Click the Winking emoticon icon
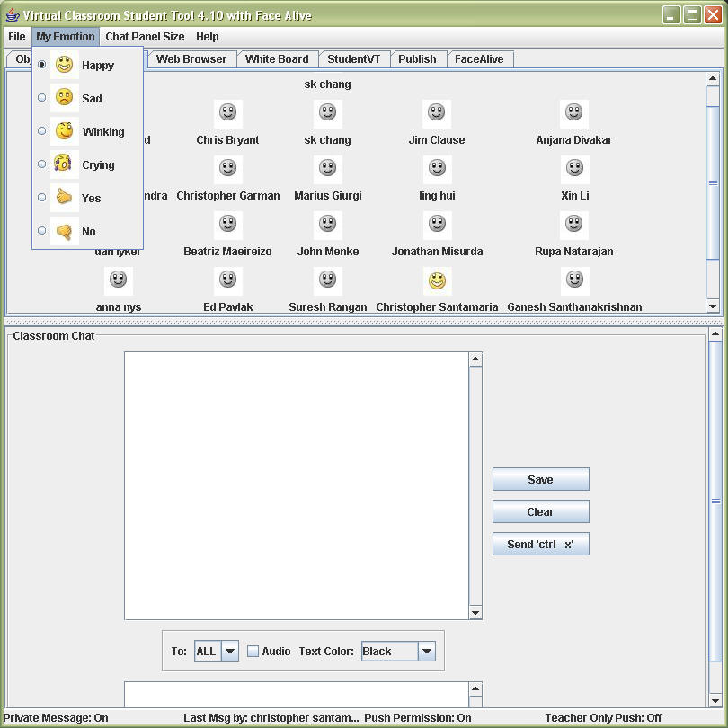This screenshot has height=728, width=728. pos(64,131)
